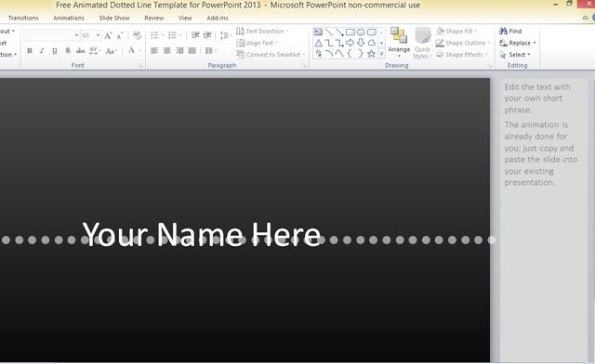This screenshot has height=364, width=595.
Task: Toggle Strikethrough formatting
Action: (x=81, y=51)
